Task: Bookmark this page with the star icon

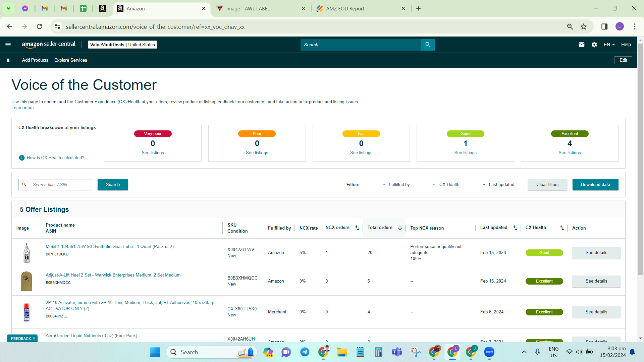Action: tap(584, 26)
